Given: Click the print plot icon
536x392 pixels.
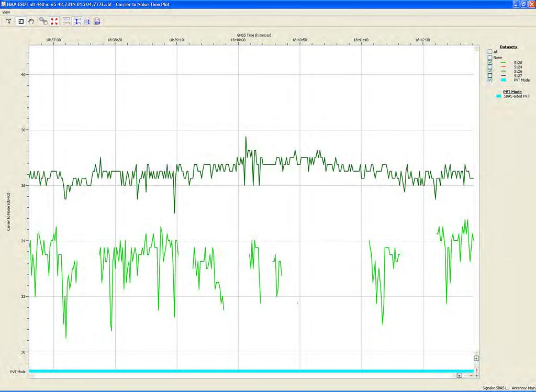Looking at the screenshot, I should click(97, 21).
